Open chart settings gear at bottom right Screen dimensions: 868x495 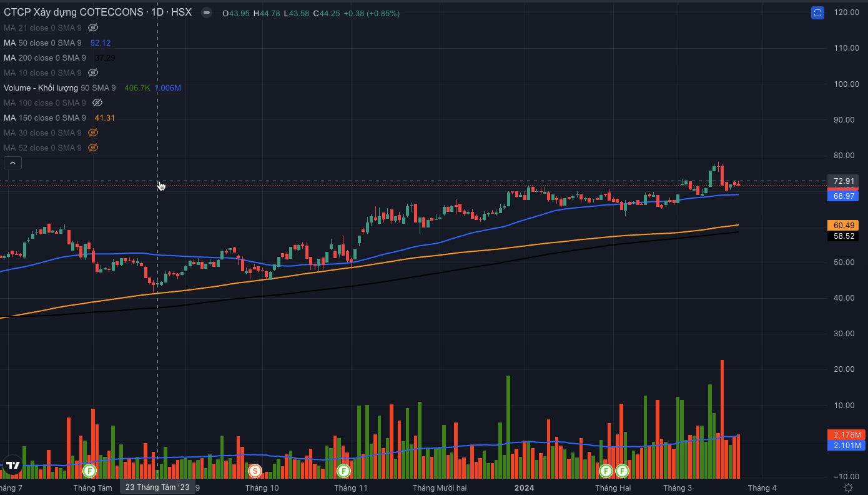coord(848,487)
